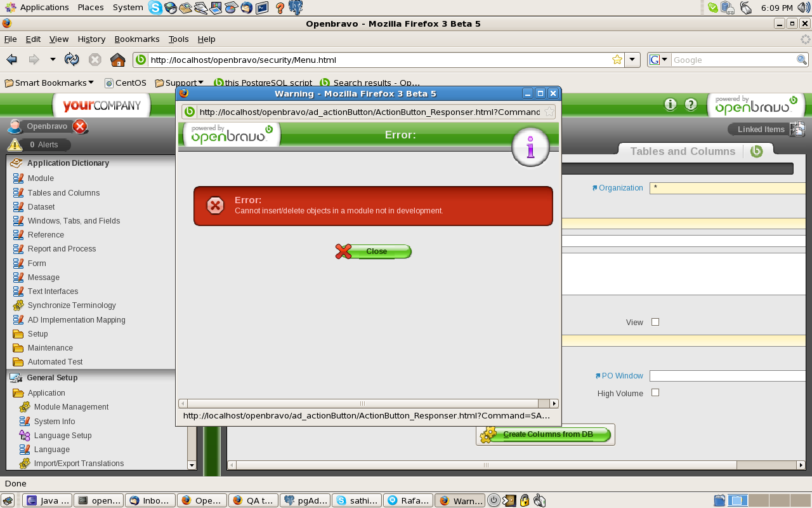Bookmark the Menu.html page with the star
Viewport: 812px width, 508px height.
click(x=617, y=60)
